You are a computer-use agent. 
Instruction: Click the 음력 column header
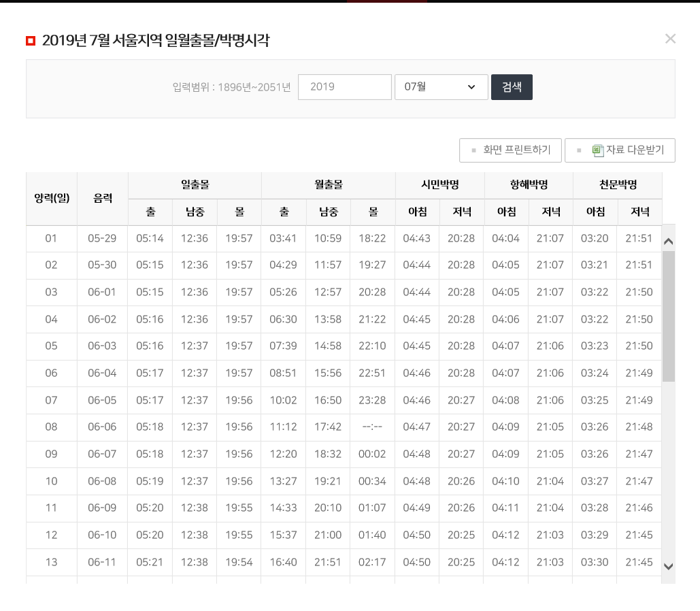coord(103,199)
